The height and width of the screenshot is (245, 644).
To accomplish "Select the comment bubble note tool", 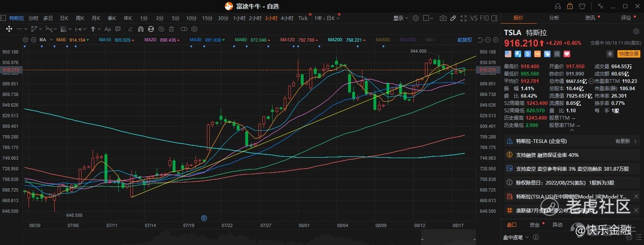I will point(118,29).
